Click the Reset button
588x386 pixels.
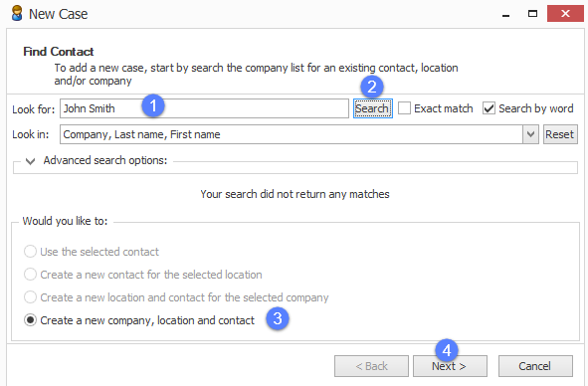click(560, 134)
